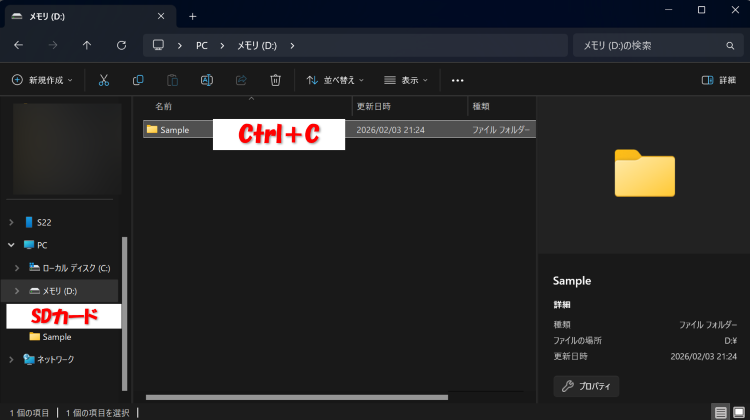The height and width of the screenshot is (420, 750).
Task: Minimize the File Explorer window
Action: coord(668,10)
